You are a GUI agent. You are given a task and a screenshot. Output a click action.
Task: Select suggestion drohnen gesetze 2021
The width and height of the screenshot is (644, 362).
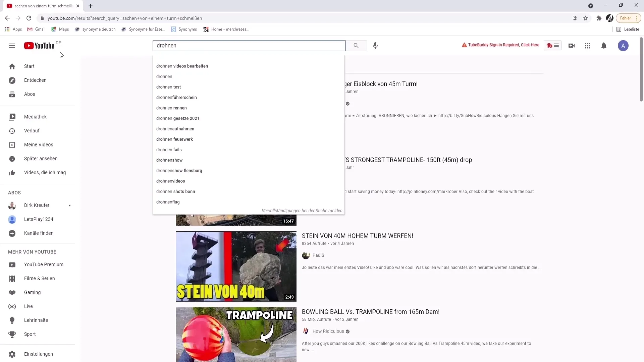(x=249, y=118)
